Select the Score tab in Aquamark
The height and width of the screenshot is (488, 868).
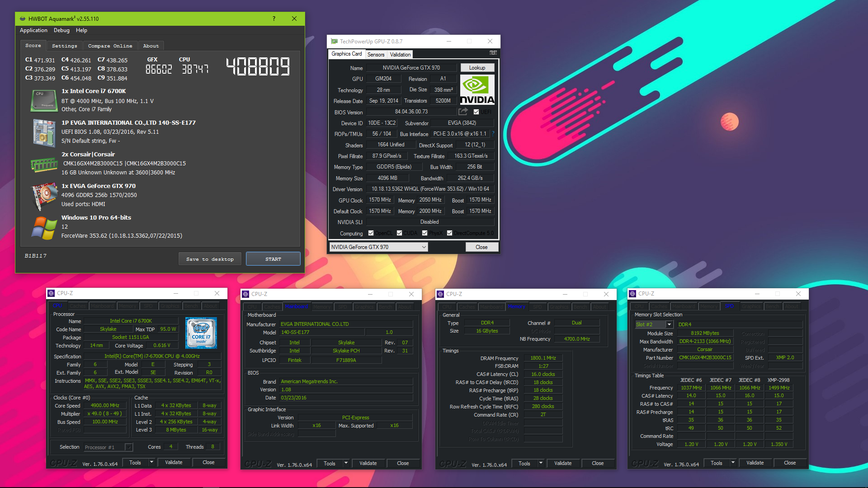click(x=33, y=45)
